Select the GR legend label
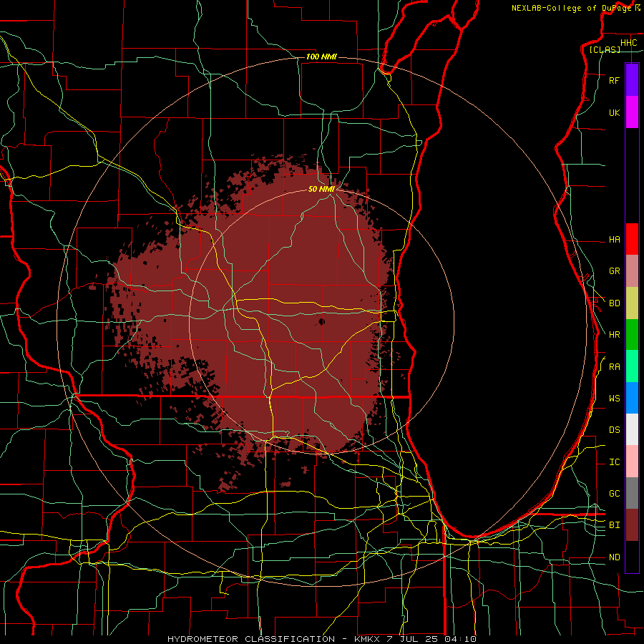 (614, 271)
